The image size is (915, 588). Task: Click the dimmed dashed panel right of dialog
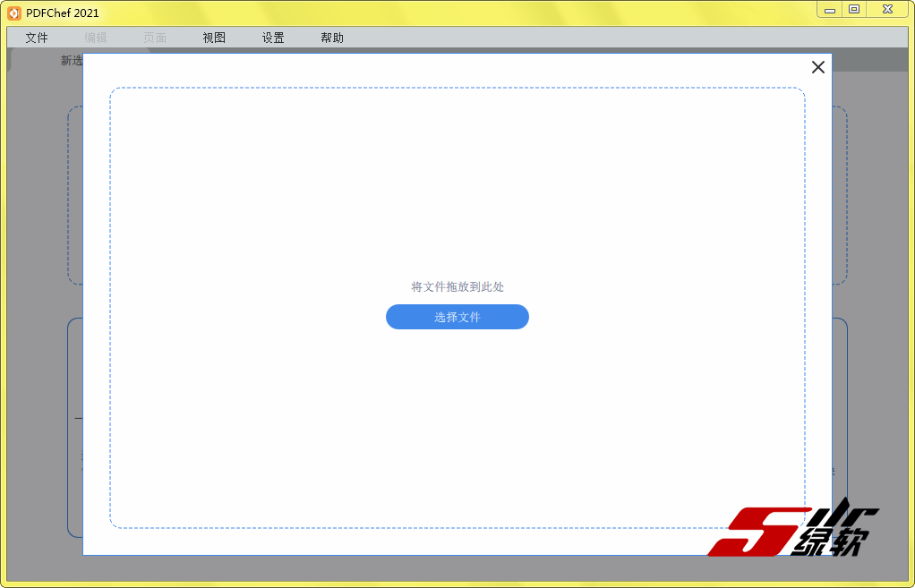click(x=840, y=197)
